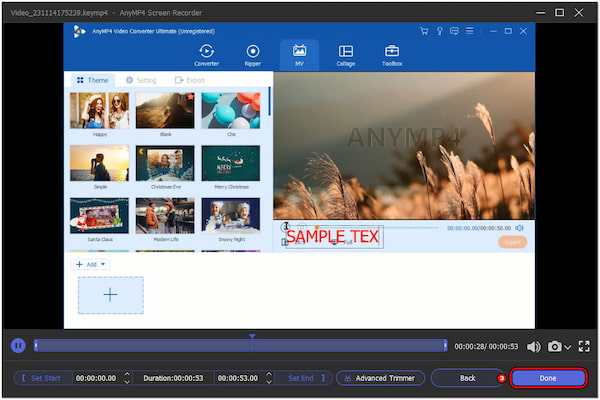The width and height of the screenshot is (600, 400).
Task: Pause the recording preview playback
Action: tap(18, 346)
